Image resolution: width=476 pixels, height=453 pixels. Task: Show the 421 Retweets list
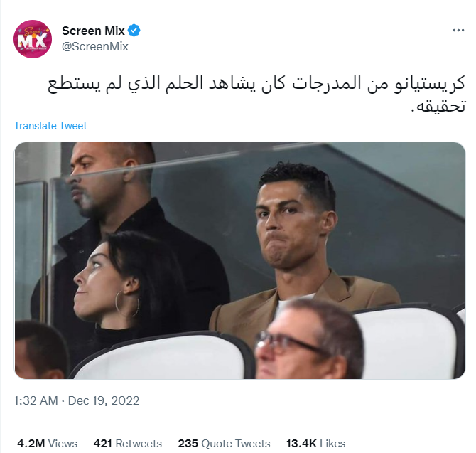click(x=127, y=444)
